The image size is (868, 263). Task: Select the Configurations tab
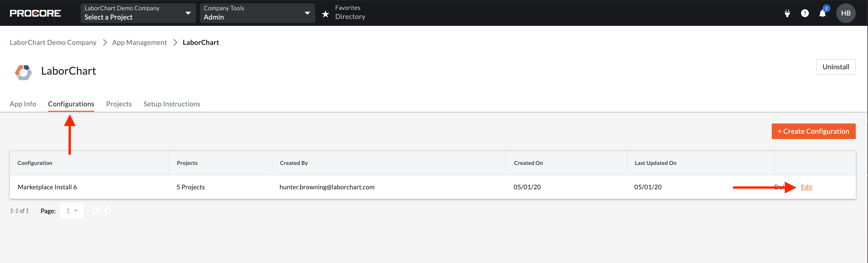point(71,104)
